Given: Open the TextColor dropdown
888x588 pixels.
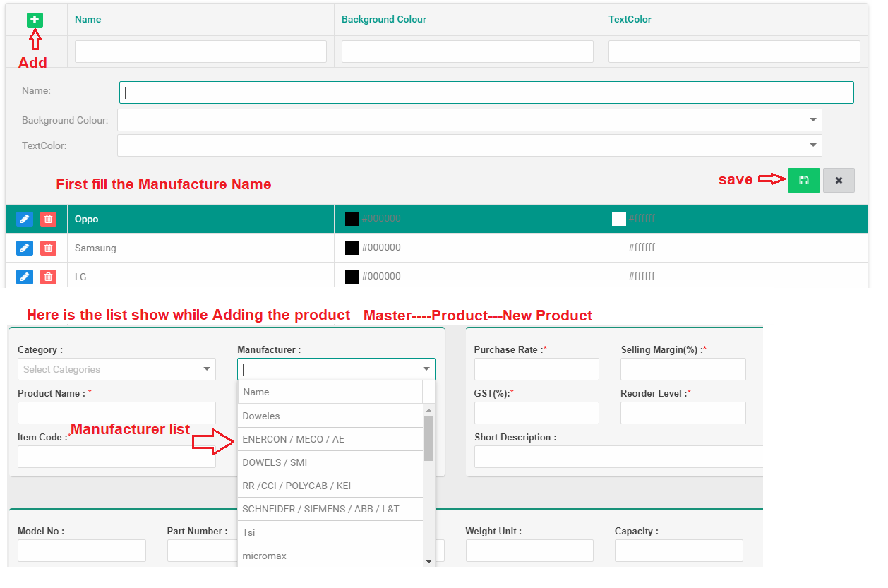Looking at the screenshot, I should [x=813, y=145].
